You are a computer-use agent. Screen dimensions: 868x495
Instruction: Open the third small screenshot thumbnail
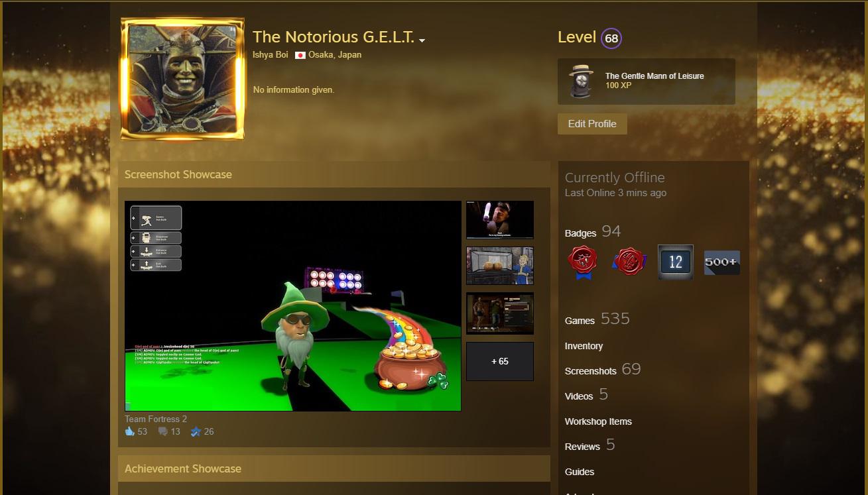coord(500,313)
